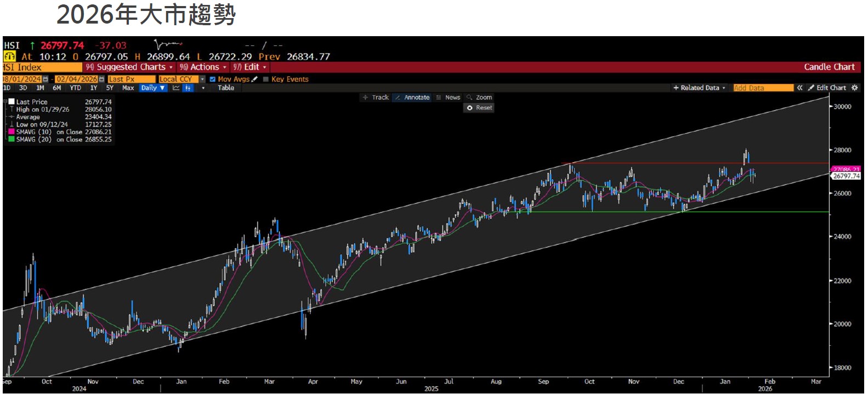Open chart settings gear icon

[854, 88]
